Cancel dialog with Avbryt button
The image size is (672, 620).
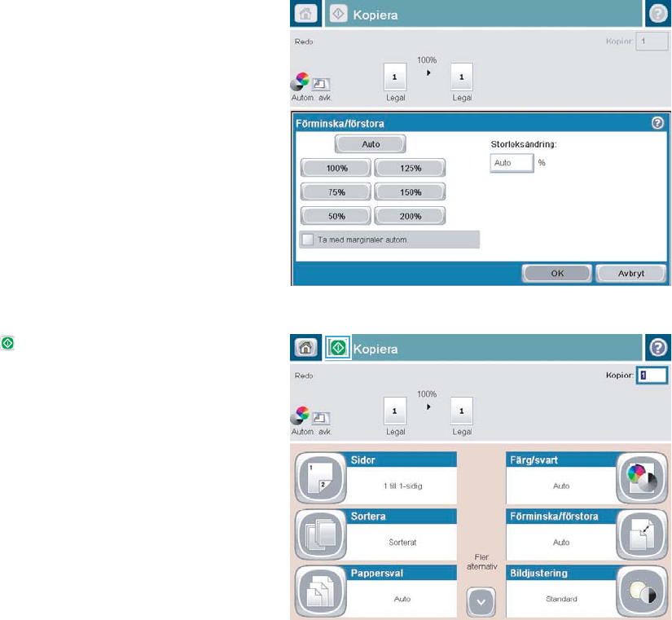[630, 273]
